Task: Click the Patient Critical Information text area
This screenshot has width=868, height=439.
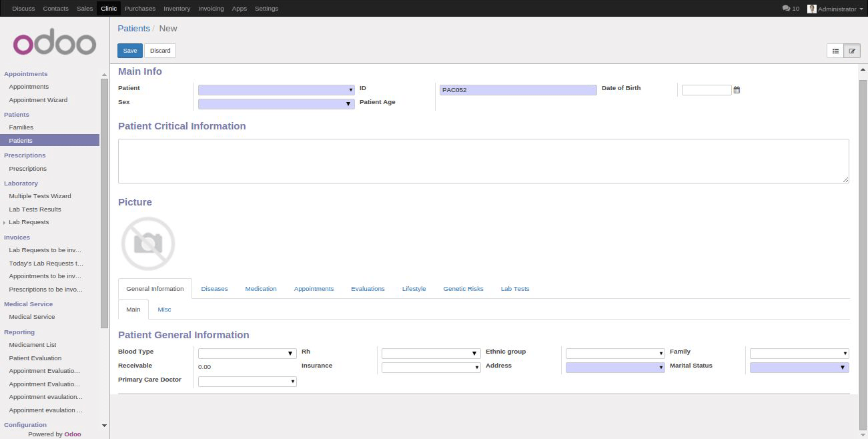Action: (x=484, y=161)
